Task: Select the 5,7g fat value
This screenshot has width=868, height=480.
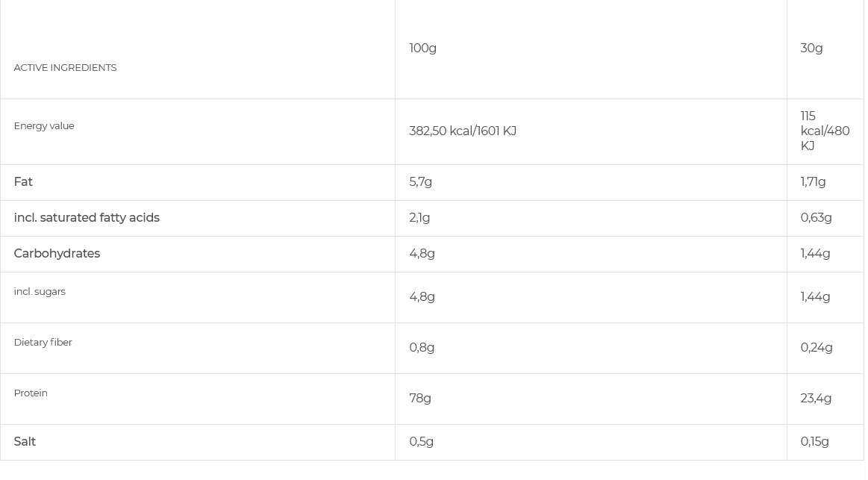Action: tap(420, 182)
